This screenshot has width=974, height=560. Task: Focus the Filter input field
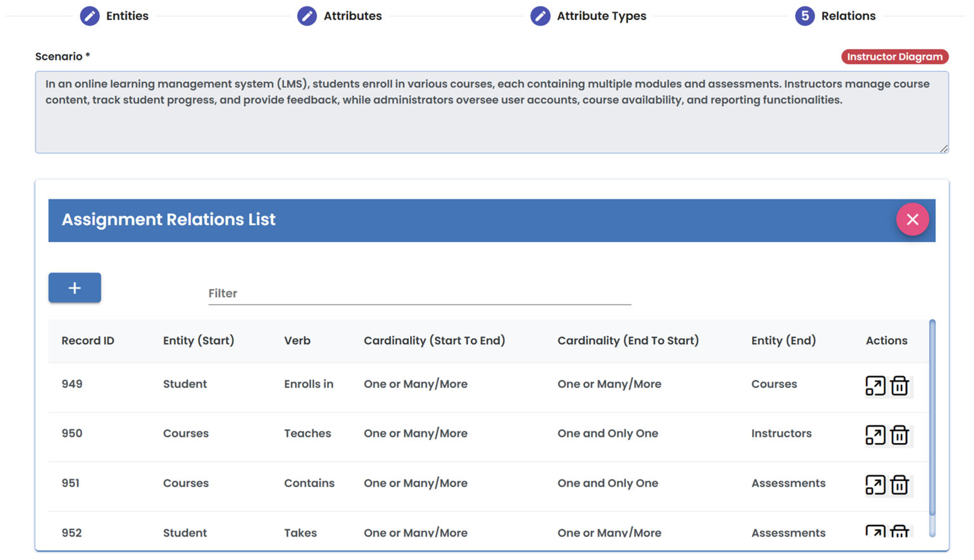tap(419, 294)
